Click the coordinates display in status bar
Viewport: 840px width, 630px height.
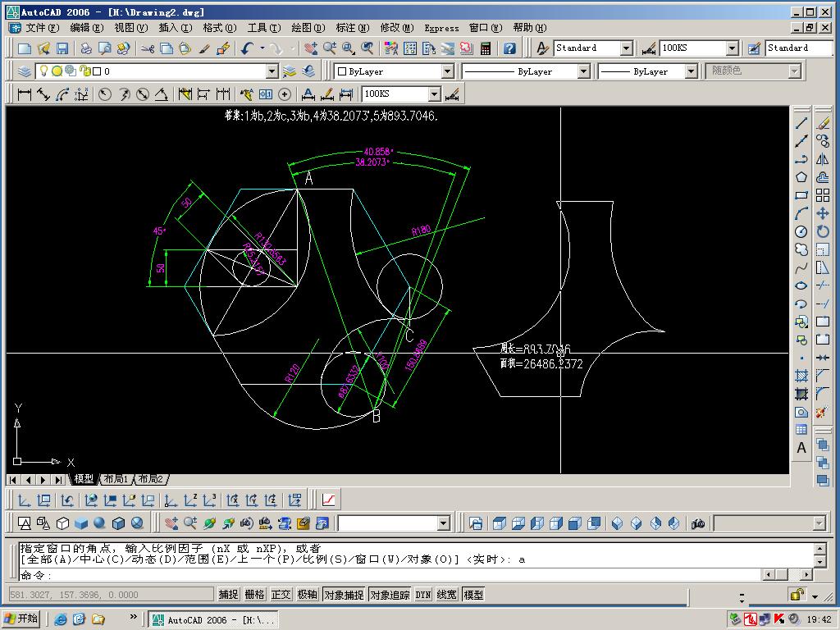[x=112, y=594]
